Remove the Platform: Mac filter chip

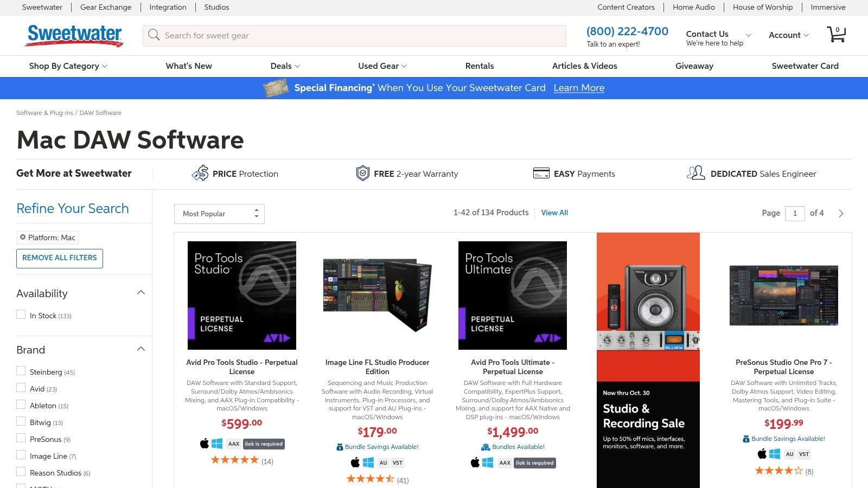coord(23,237)
